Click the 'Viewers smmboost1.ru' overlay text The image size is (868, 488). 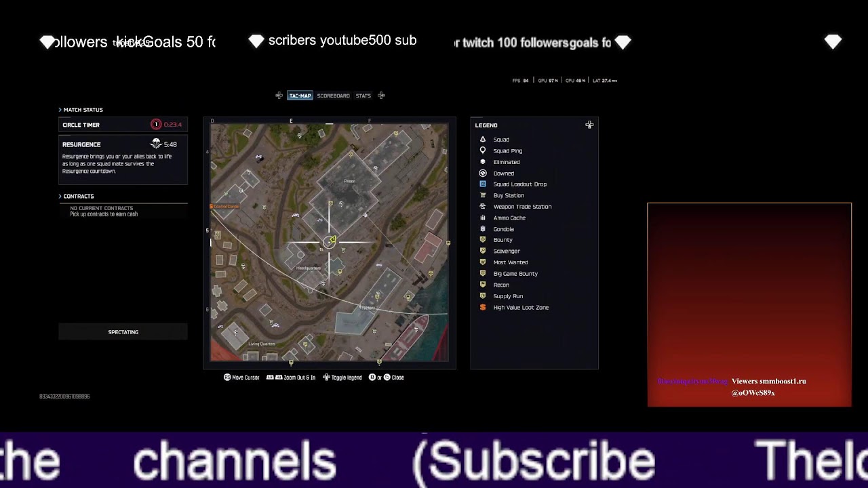[x=769, y=382]
